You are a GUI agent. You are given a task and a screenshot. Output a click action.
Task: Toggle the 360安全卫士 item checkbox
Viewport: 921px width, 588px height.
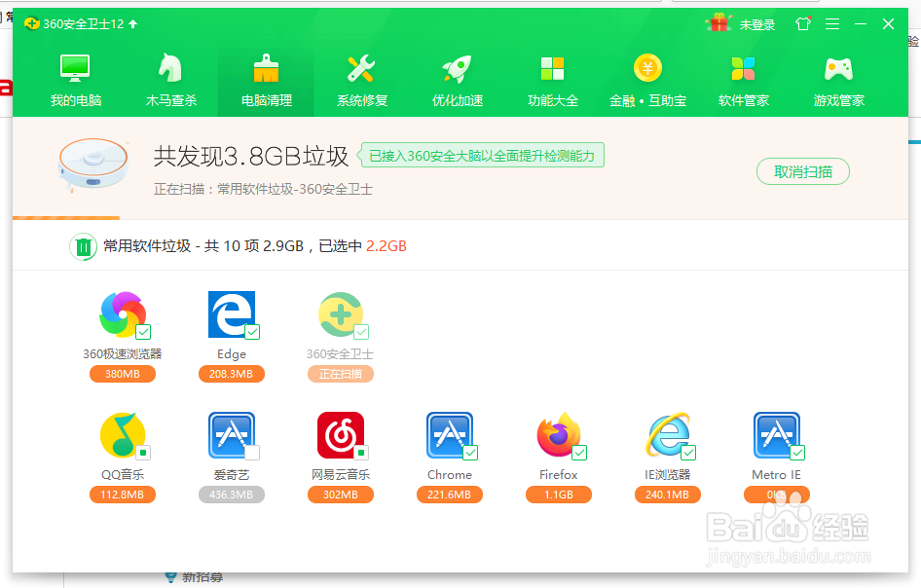click(x=361, y=332)
